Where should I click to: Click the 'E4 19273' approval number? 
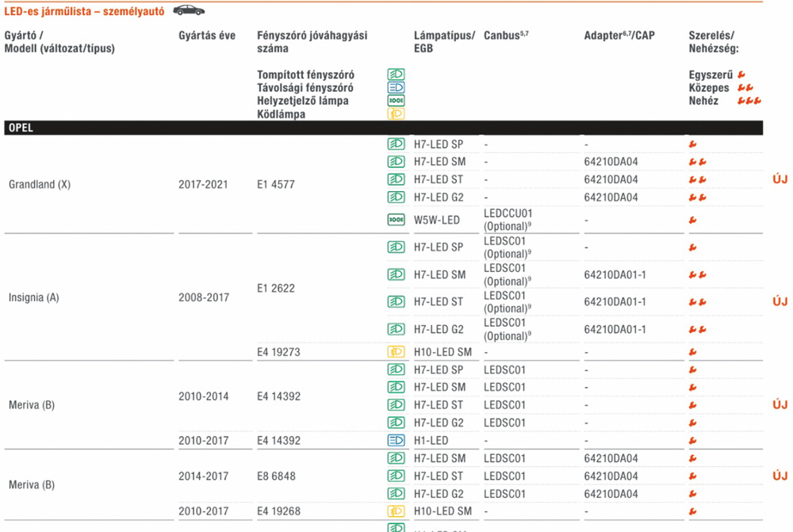pos(278,352)
